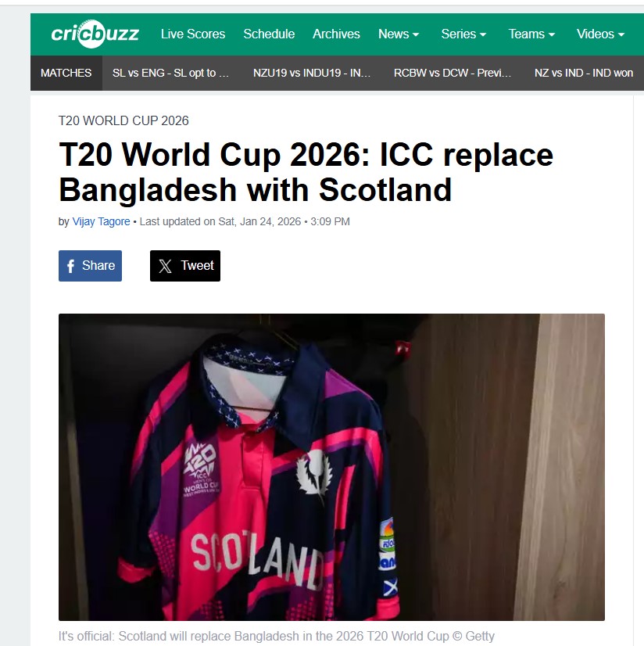Screen dimensions: 644x646
Task: Select the MATCHES tab
Action: (66, 73)
